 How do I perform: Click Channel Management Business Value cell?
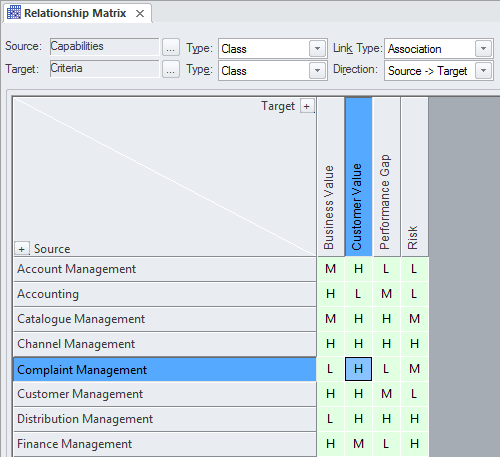pyautogui.click(x=331, y=344)
